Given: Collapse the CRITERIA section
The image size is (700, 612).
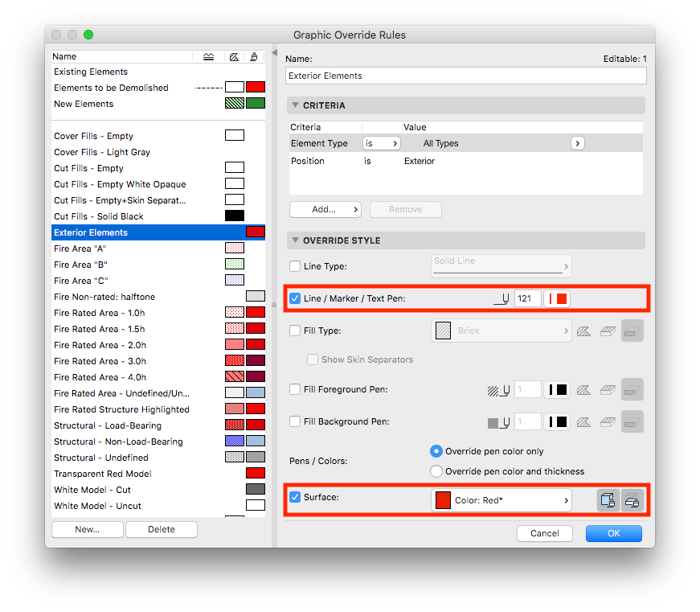Looking at the screenshot, I should point(295,105).
